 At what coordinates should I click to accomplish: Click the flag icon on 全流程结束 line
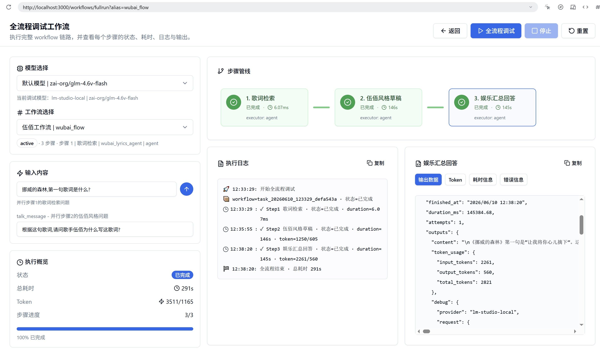click(x=226, y=269)
